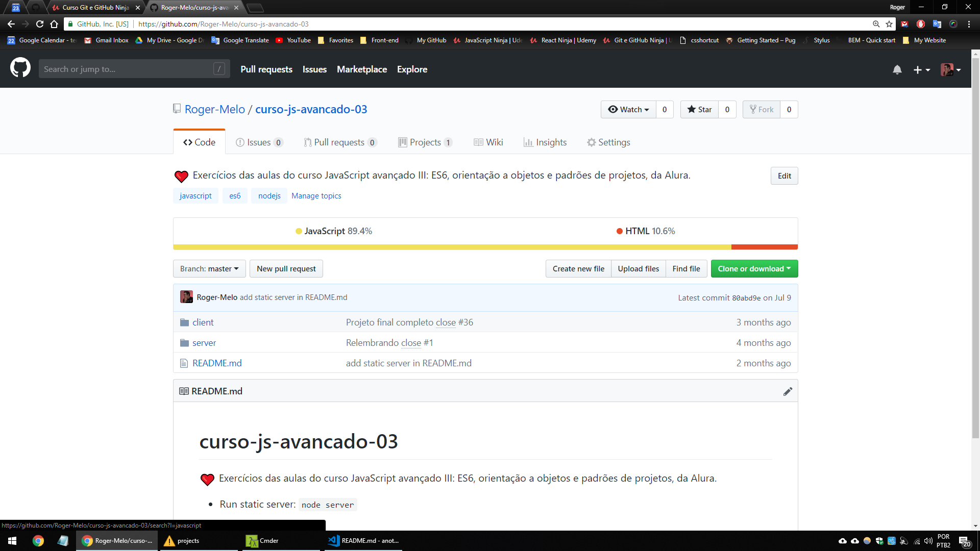This screenshot has height=551, width=980.
Task: Expand the Branch: master dropdown
Action: click(209, 269)
